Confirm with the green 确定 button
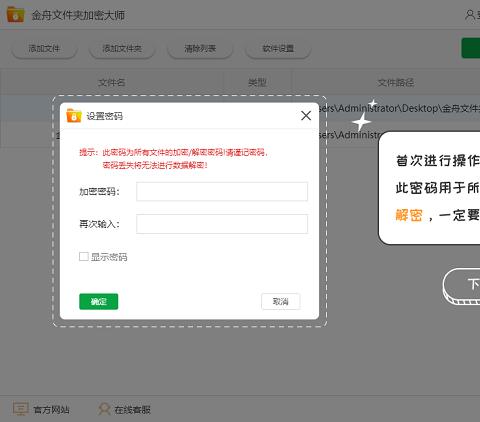Image resolution: width=480 pixels, height=422 pixels. (x=99, y=301)
